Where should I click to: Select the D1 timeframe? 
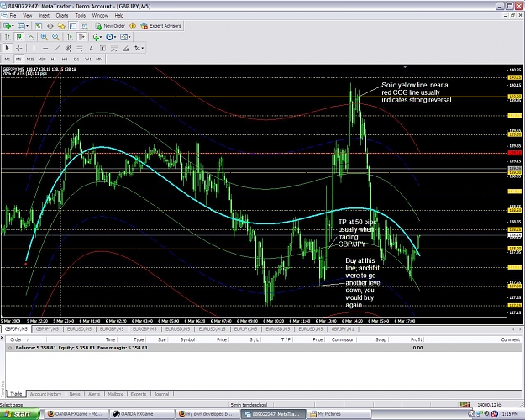coord(76,60)
